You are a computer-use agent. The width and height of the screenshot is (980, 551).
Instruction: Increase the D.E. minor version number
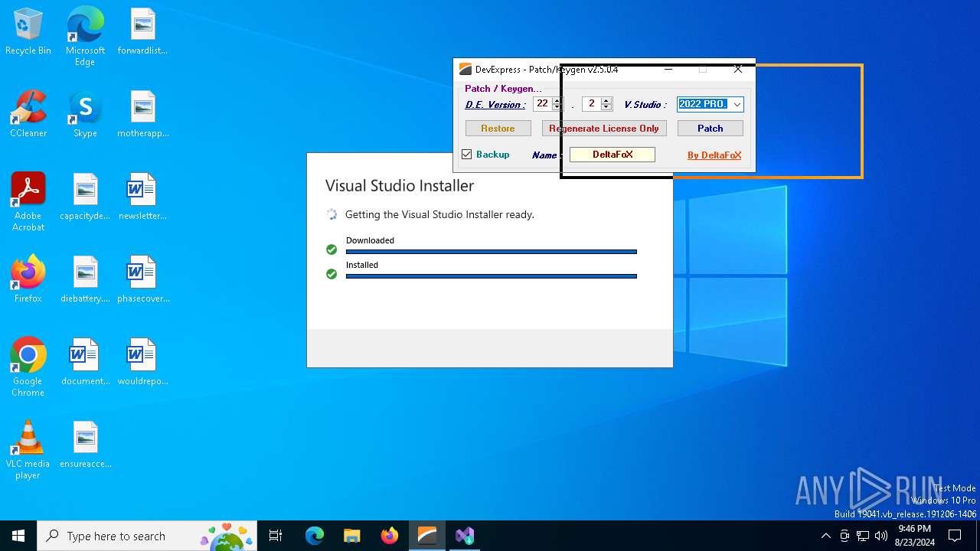tap(606, 101)
